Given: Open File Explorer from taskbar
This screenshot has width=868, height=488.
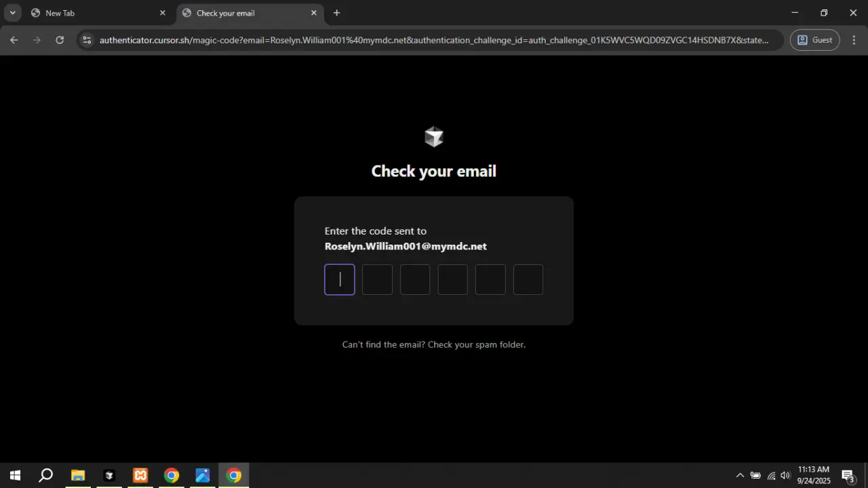Looking at the screenshot, I should pos(77,475).
